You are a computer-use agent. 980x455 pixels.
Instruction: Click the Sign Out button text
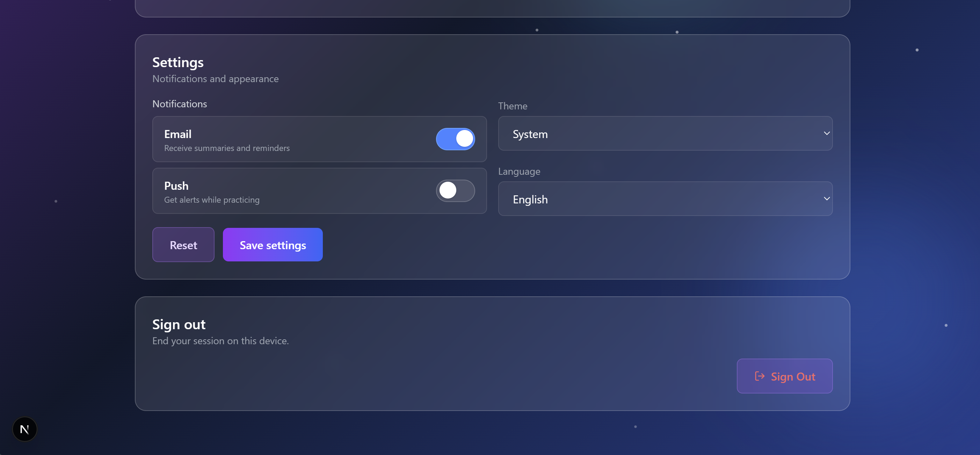click(793, 377)
